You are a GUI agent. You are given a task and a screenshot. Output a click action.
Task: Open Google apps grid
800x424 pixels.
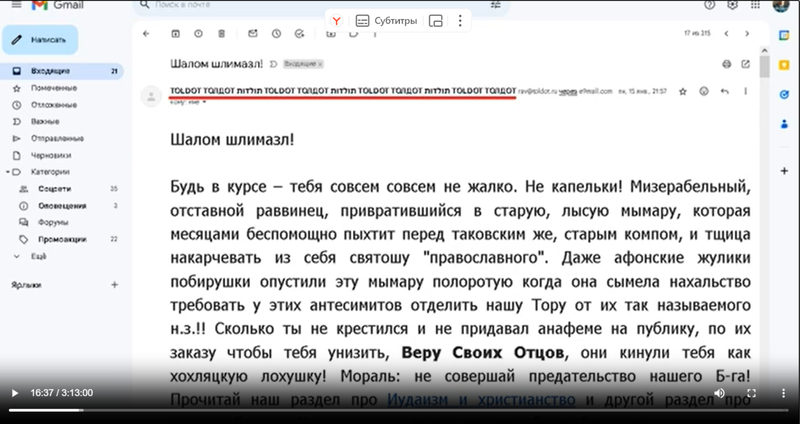point(755,5)
